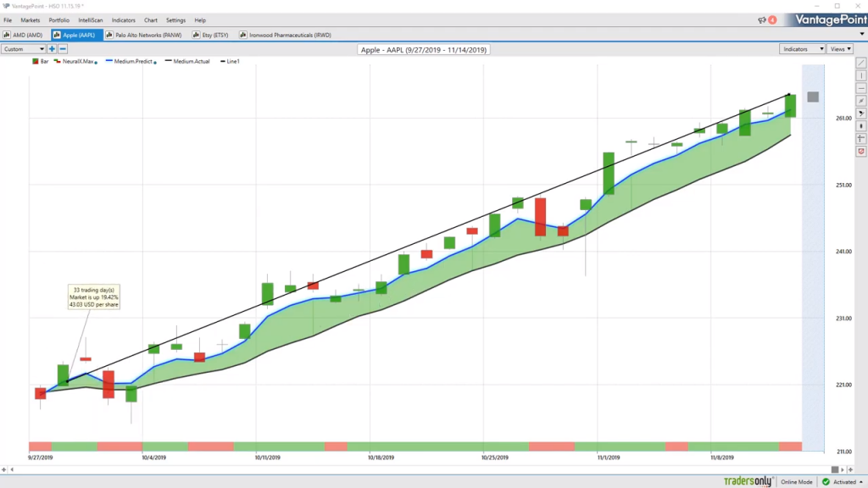
Task: Select the horizontal line drawing tool
Action: 861,88
